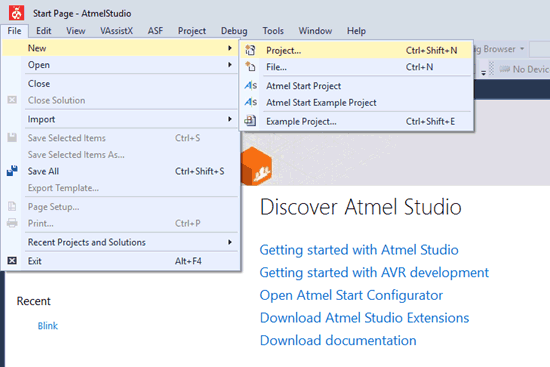This screenshot has width=550, height=367.
Task: Click the Save Selected Items As... entry
Action: [120, 154]
